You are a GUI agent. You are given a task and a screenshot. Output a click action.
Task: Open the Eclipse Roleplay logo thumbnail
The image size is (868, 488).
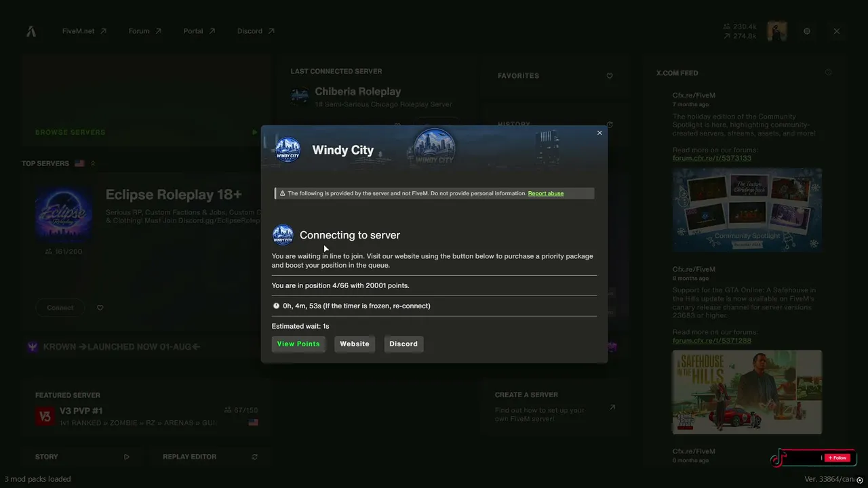tap(64, 216)
